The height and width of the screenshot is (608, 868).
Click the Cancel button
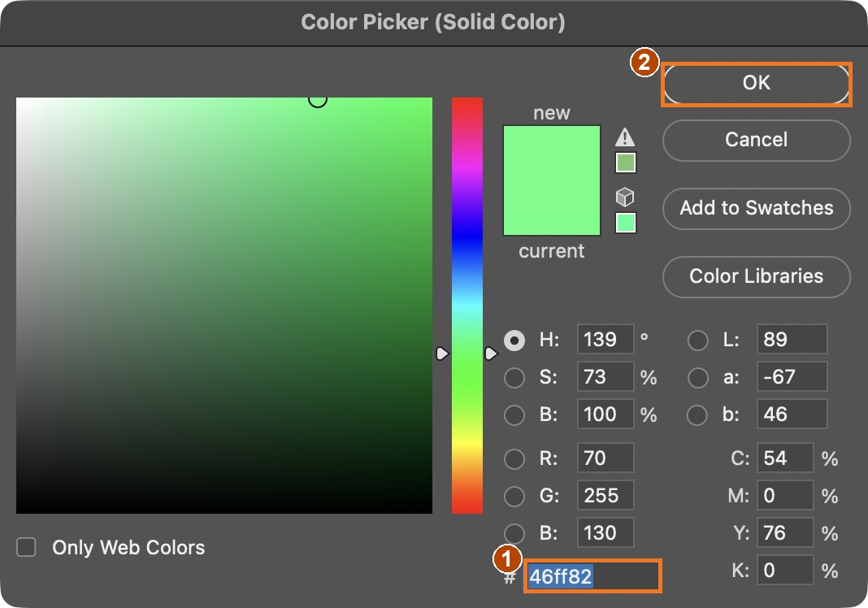[x=756, y=140]
